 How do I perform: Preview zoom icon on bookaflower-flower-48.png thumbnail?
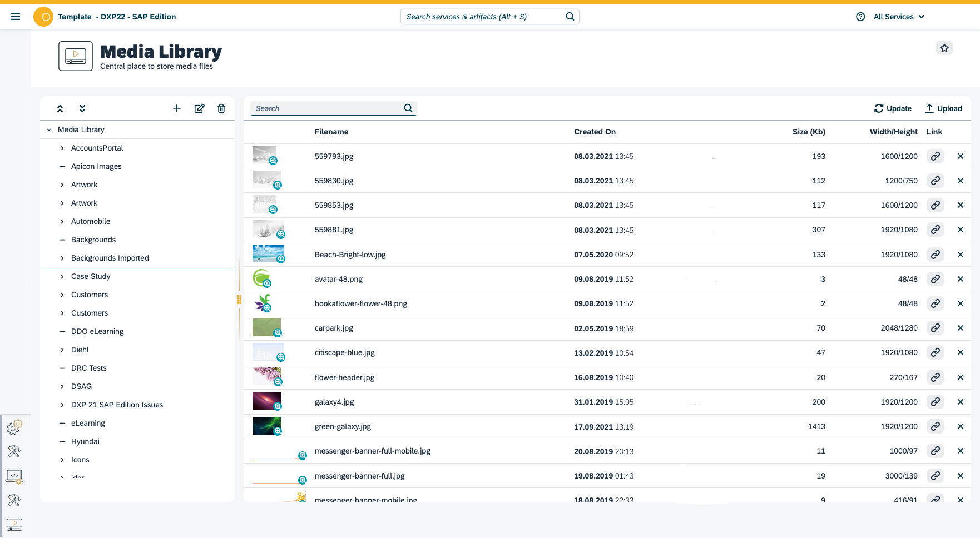(x=267, y=308)
